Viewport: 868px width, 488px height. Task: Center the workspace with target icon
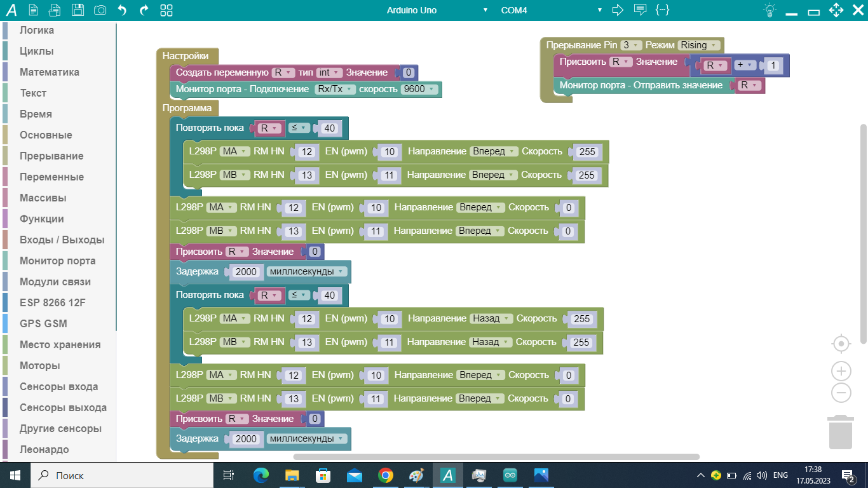841,344
